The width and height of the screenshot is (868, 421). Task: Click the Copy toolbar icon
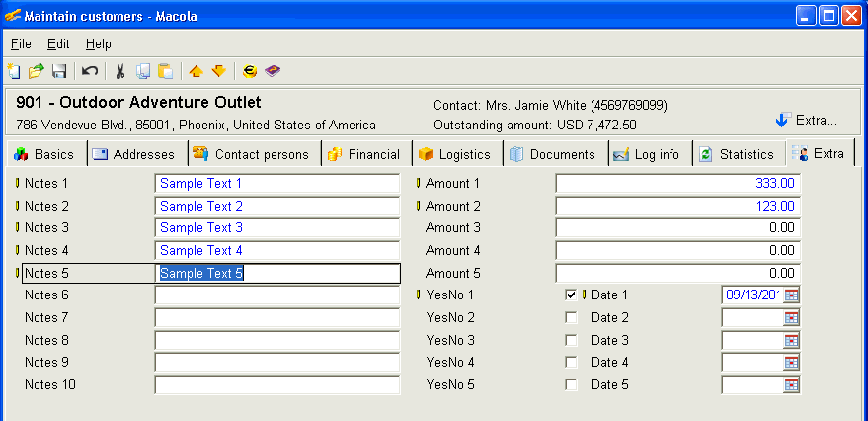pyautogui.click(x=143, y=71)
